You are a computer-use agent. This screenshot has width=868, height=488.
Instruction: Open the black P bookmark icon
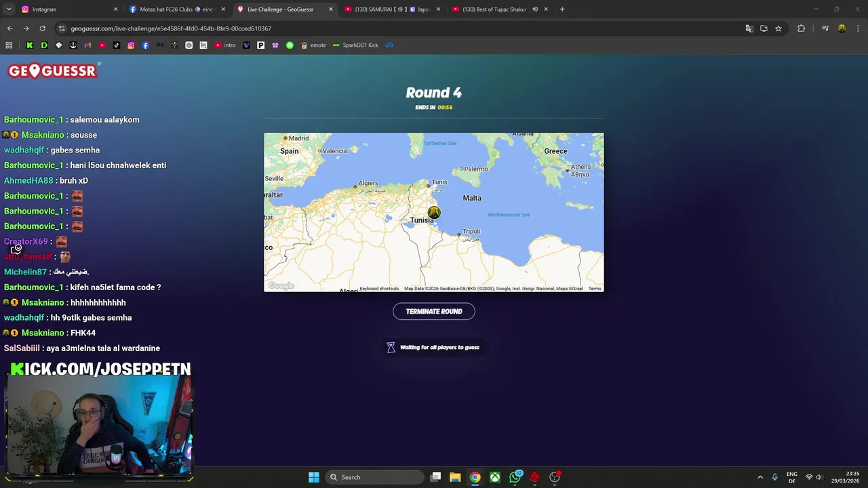point(260,45)
